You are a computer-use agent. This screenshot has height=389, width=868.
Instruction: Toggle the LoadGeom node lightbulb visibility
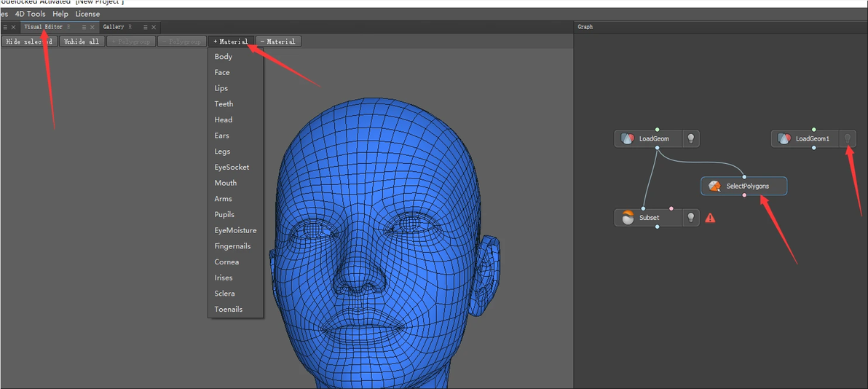pyautogui.click(x=690, y=138)
